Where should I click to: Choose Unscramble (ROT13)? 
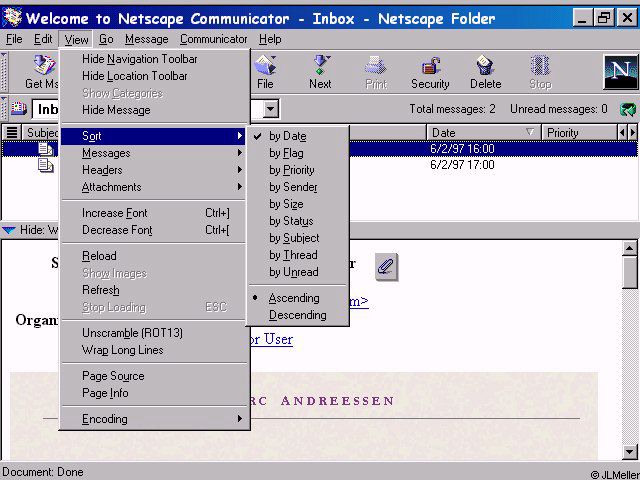(x=153, y=333)
